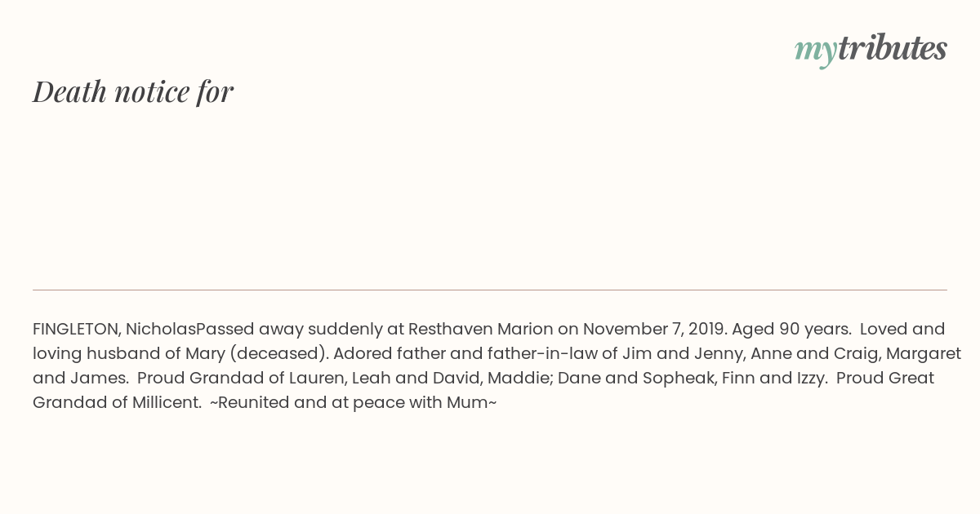
Task: Click the mytributes logo
Action: 871,50
